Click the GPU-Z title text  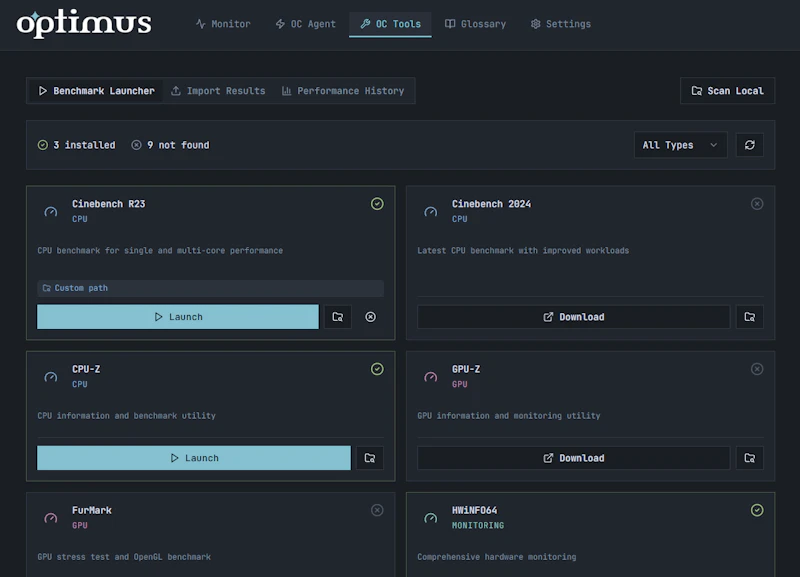click(466, 369)
